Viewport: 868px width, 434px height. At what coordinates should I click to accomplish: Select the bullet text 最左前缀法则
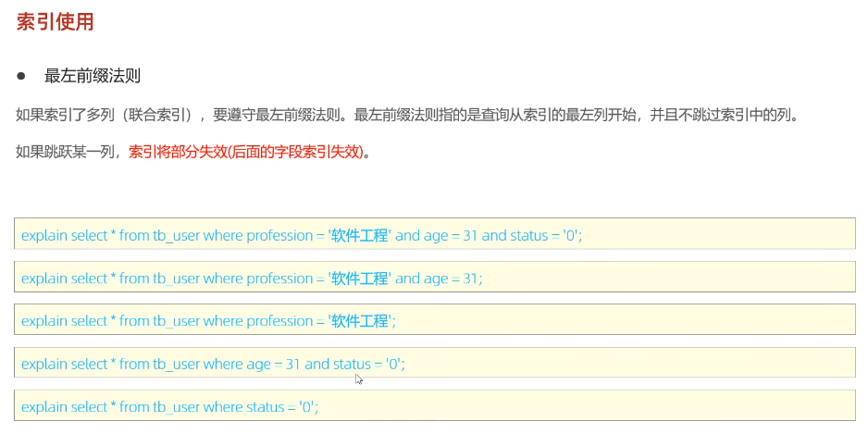point(93,77)
